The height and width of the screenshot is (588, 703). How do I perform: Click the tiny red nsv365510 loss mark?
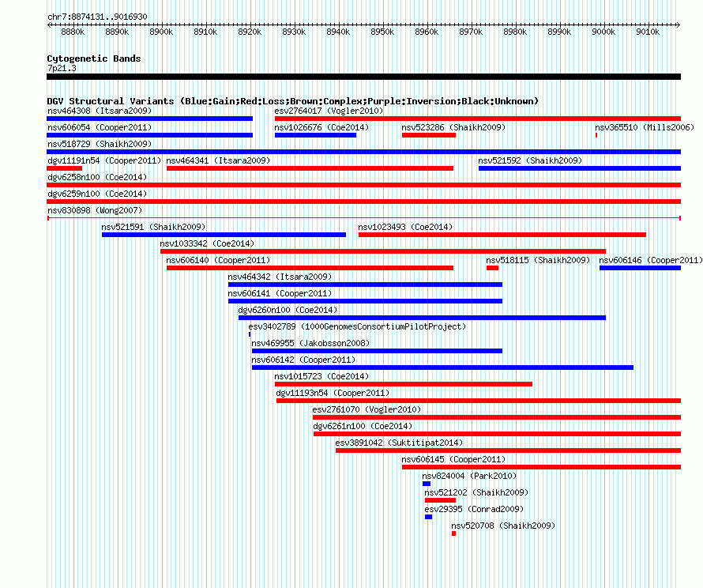[x=596, y=135]
